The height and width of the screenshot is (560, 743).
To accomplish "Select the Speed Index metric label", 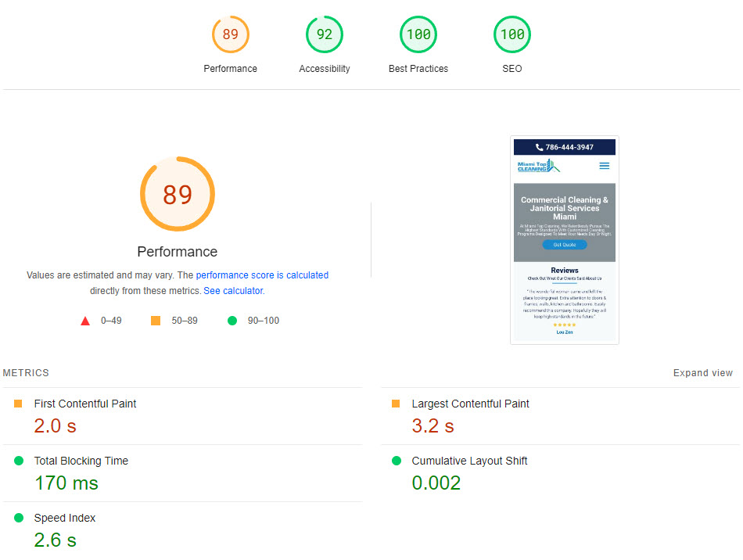I will (65, 518).
